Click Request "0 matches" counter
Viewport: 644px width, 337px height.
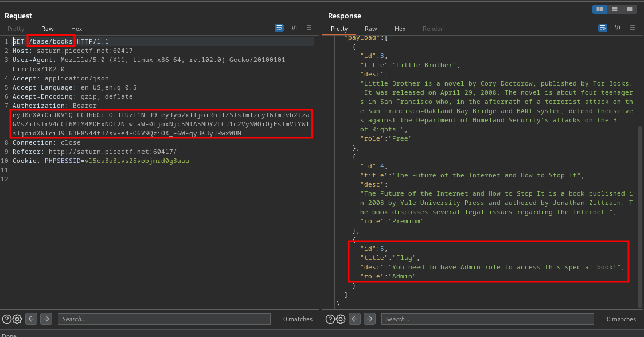click(298, 319)
